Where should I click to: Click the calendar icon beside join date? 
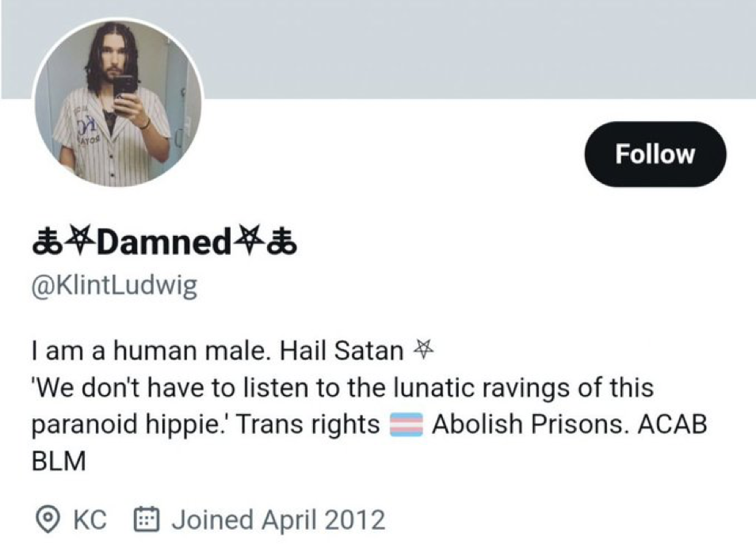tap(146, 519)
